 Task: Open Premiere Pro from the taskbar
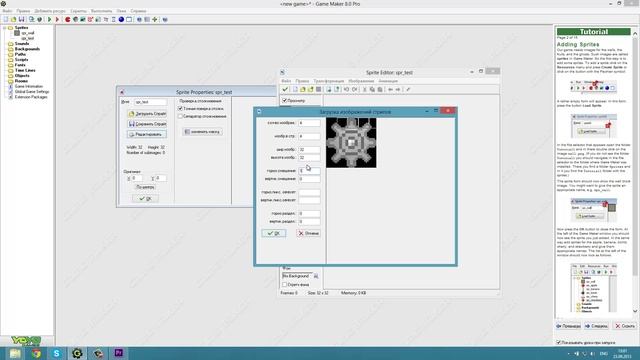click(x=119, y=353)
